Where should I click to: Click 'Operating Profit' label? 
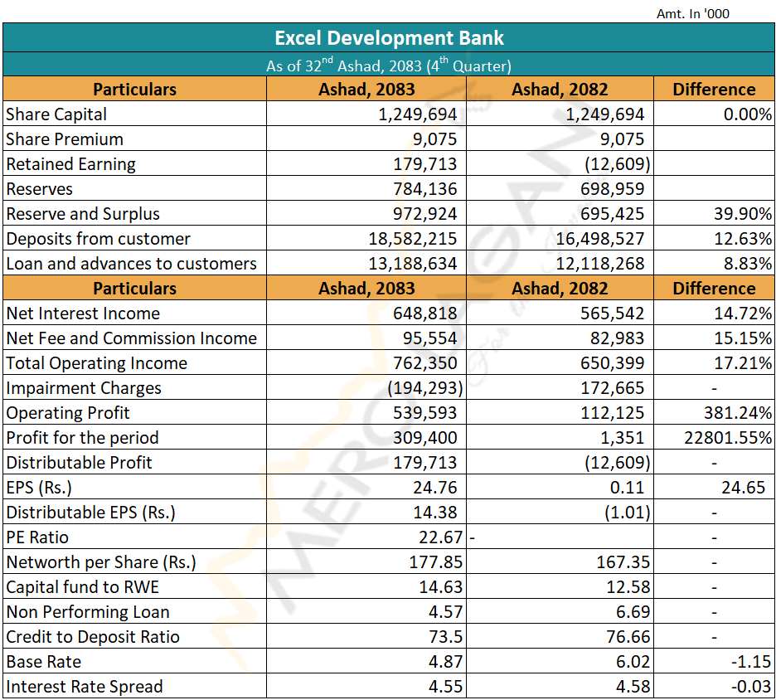coord(67,413)
